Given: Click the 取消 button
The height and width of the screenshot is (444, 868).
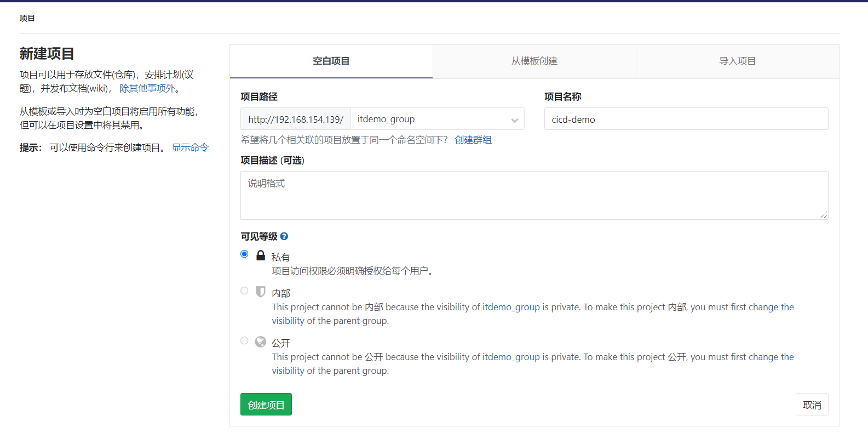Looking at the screenshot, I should tap(812, 405).
